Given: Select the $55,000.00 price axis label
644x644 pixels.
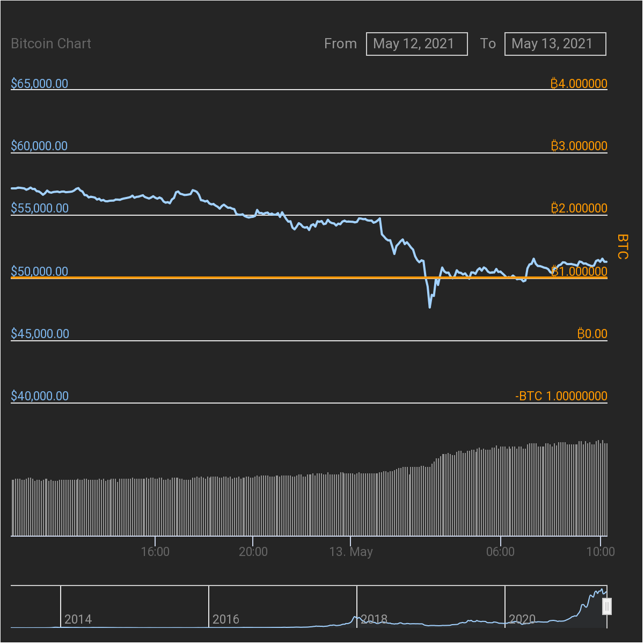Looking at the screenshot, I should [40, 208].
